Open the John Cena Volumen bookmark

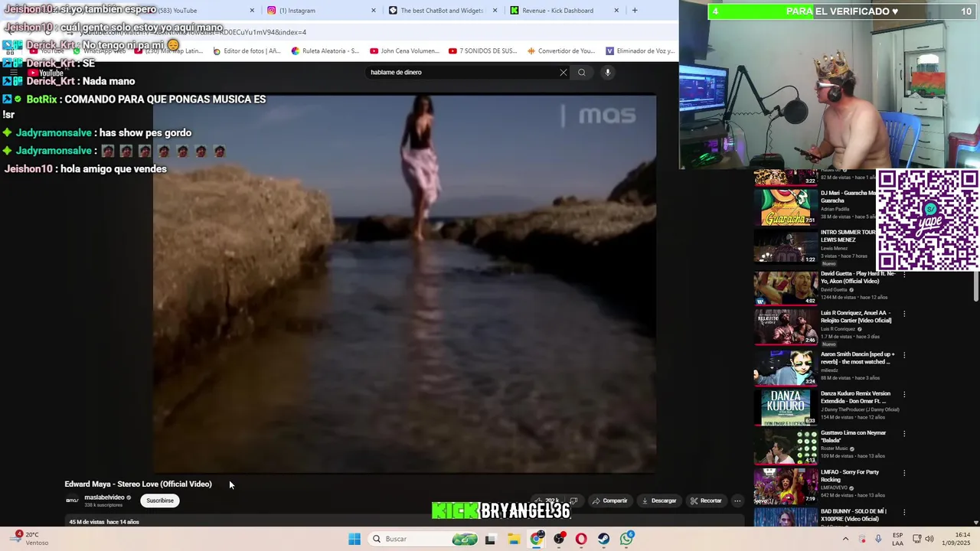(404, 51)
